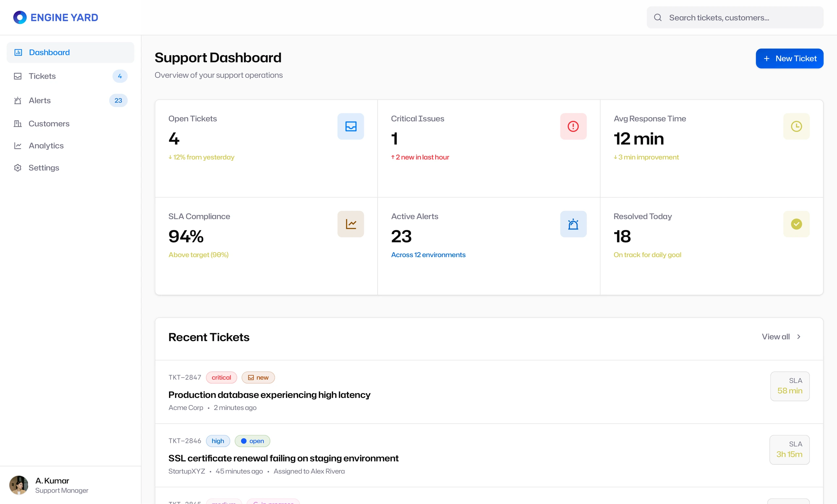Click the Resolved Today checkmark icon
The image size is (837, 504).
[796, 224]
